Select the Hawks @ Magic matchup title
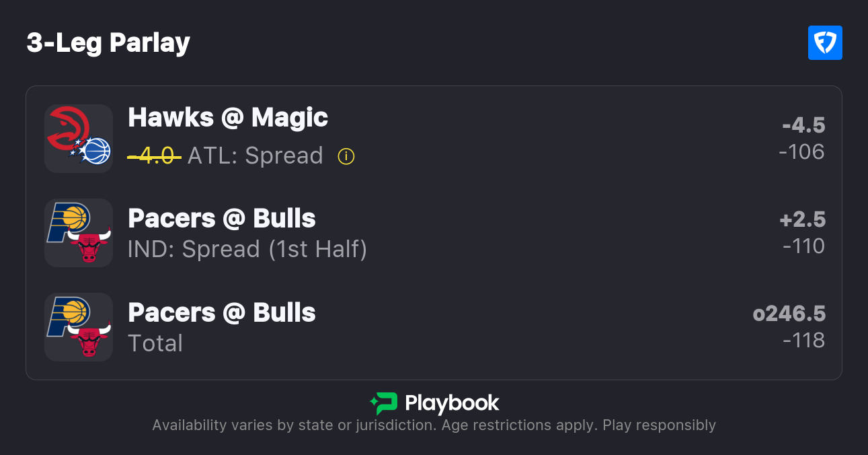 pos(228,118)
